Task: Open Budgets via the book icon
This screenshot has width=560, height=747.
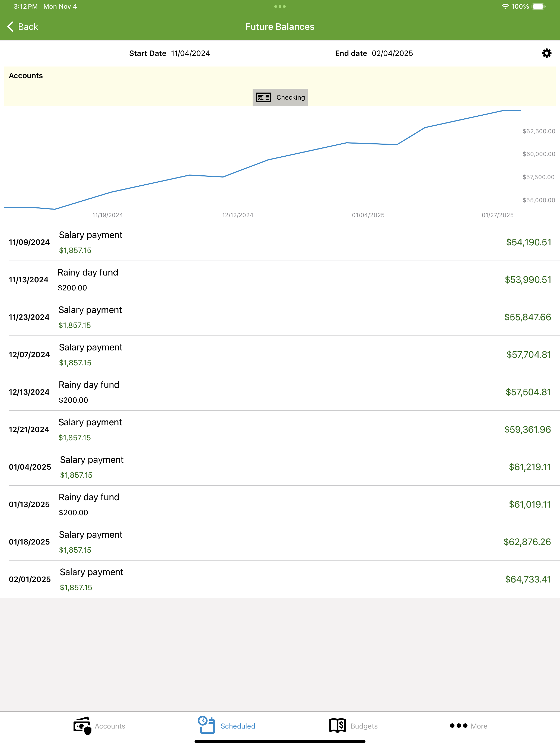Action: [337, 725]
